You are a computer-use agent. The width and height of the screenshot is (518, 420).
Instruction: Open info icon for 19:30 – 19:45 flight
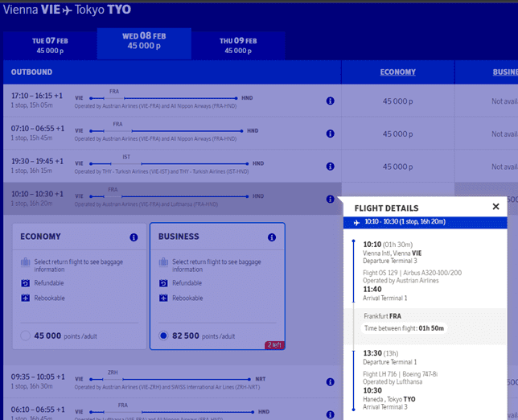[330, 167]
